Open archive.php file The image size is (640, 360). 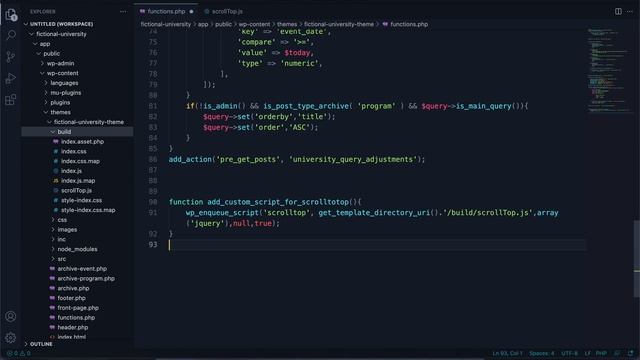click(73, 289)
